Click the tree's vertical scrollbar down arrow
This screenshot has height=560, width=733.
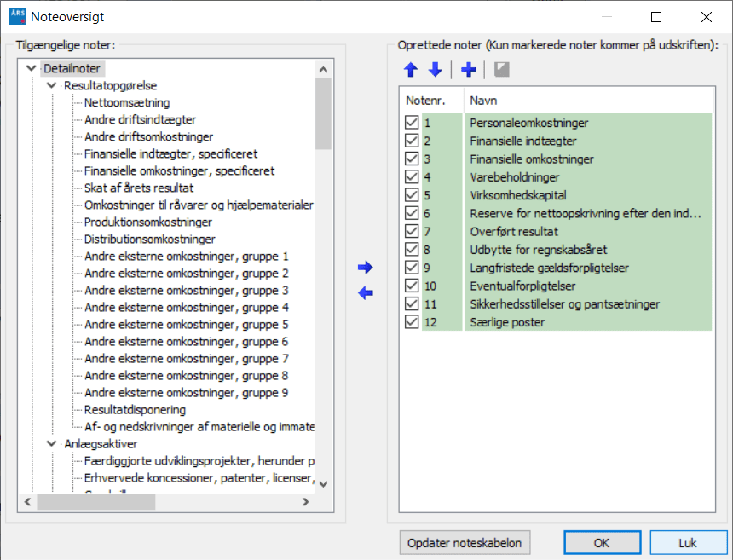323,483
